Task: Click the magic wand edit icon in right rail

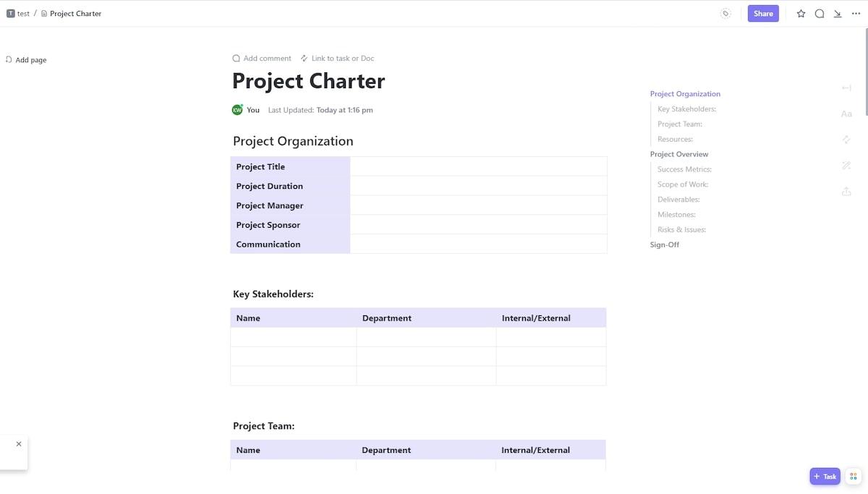Action: [x=846, y=166]
